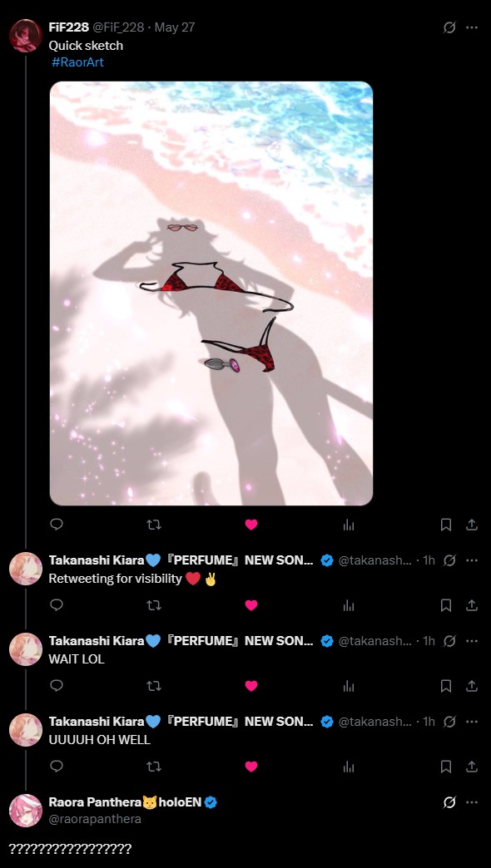Share the "Retweeting for visibility" tweet
The image size is (491, 868).
pyautogui.click(x=472, y=605)
